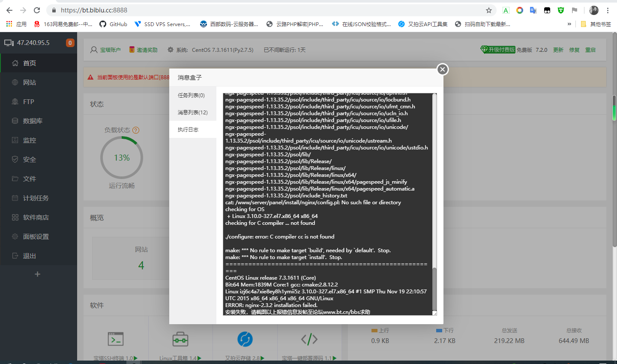Click the 更新 link in the top bar
This screenshot has height=364, width=617.
[x=558, y=50]
